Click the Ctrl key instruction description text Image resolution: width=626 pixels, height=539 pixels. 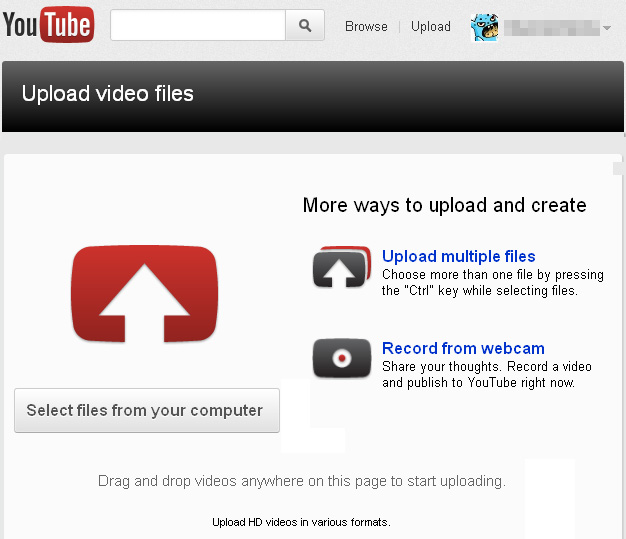pyautogui.click(x=493, y=283)
